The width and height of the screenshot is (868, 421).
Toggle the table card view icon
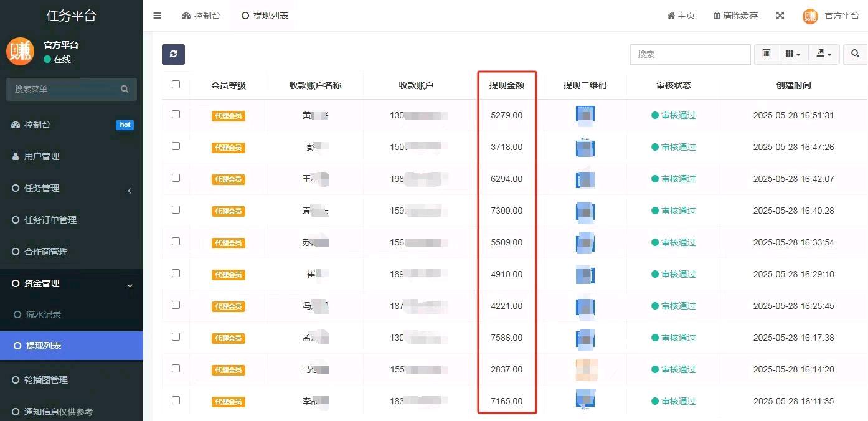tap(766, 54)
